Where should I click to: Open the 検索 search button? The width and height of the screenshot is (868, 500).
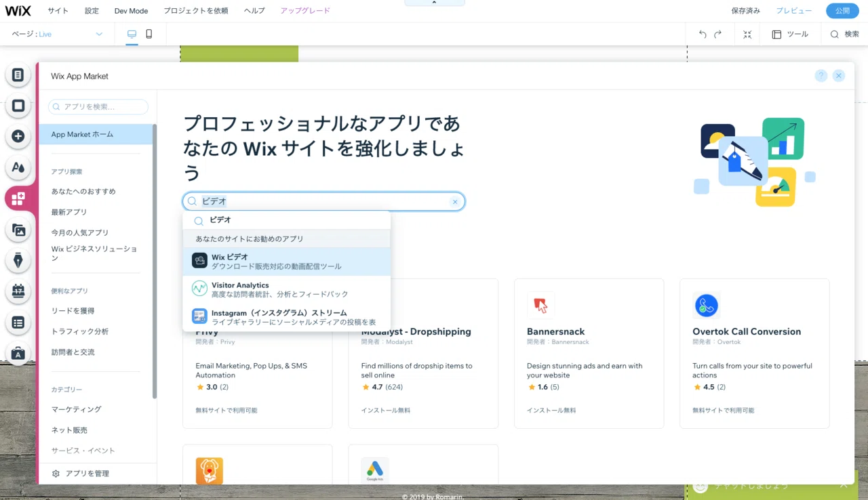[844, 34]
